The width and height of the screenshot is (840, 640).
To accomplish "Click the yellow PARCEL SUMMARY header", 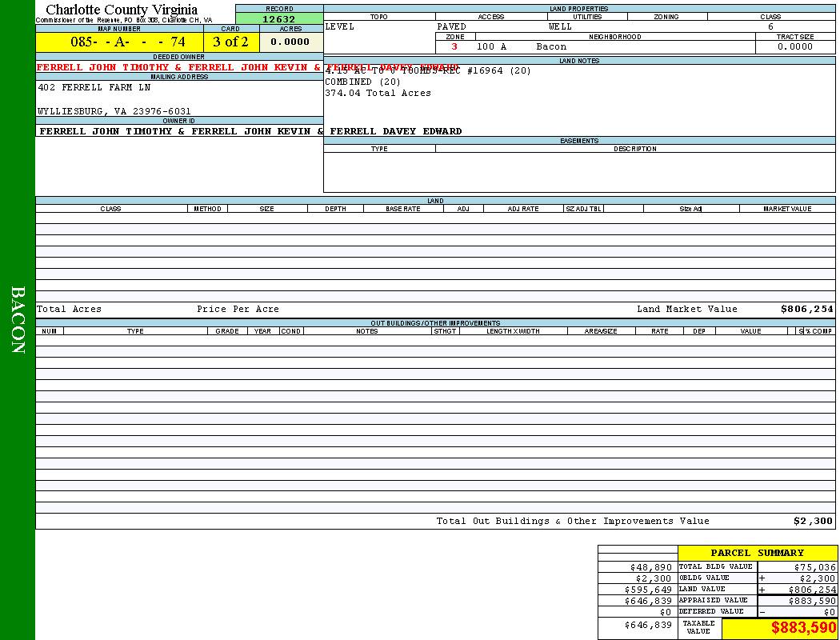I will click(757, 553).
